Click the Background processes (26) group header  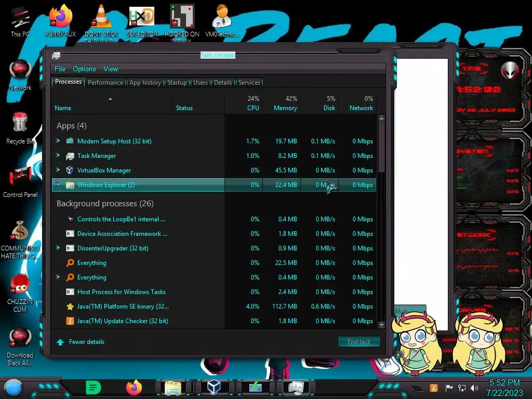click(105, 203)
